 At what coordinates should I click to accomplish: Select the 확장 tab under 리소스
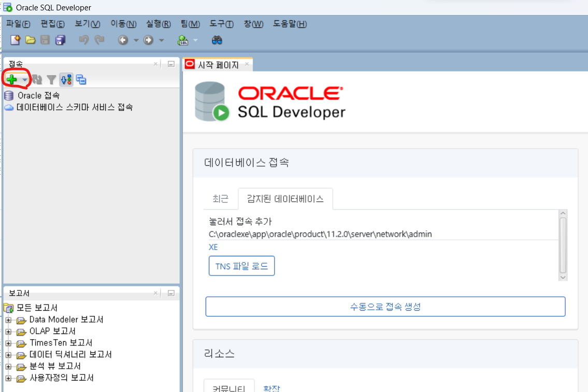pos(271,388)
